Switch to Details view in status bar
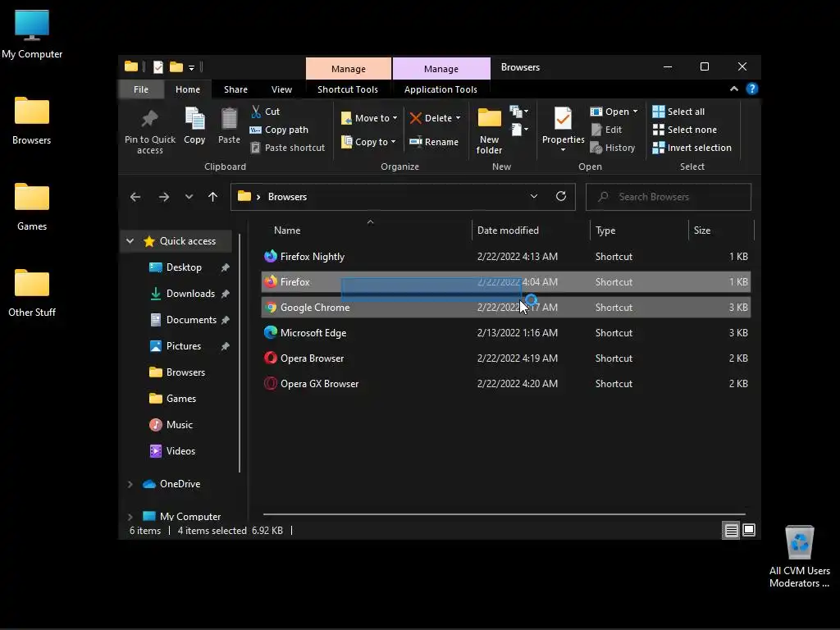Image resolution: width=840 pixels, height=630 pixels. 731,531
